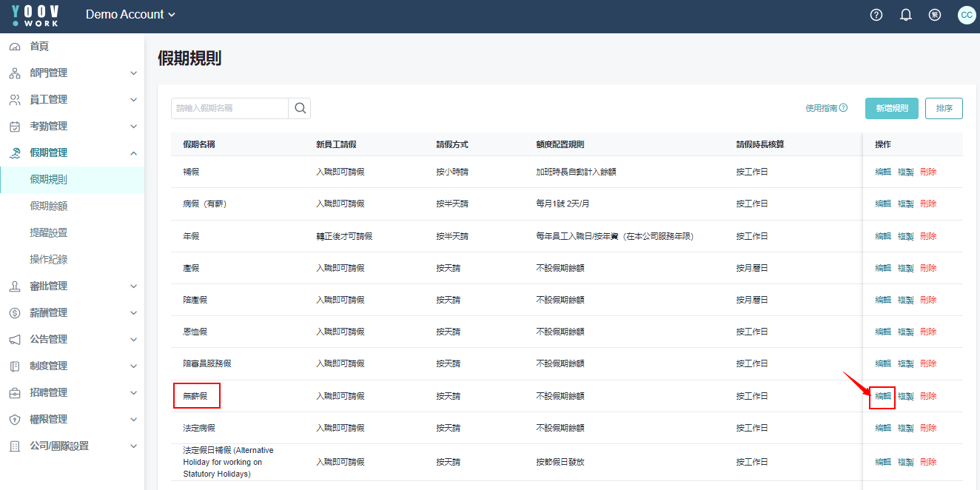Click 編輯 for the 無薪假 row
Screen dimensions: 980x490
tap(882, 396)
